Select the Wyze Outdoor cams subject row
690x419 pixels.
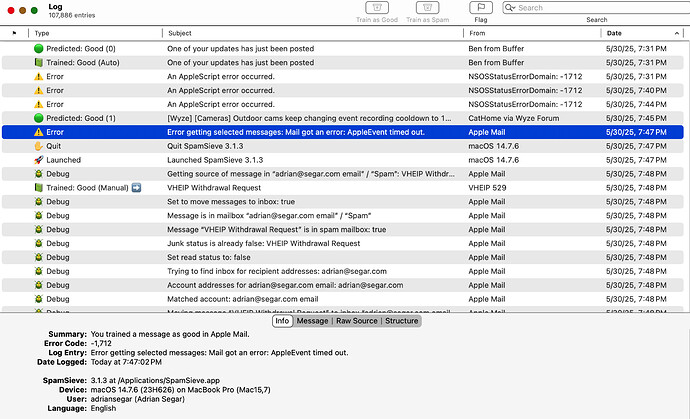(309, 118)
